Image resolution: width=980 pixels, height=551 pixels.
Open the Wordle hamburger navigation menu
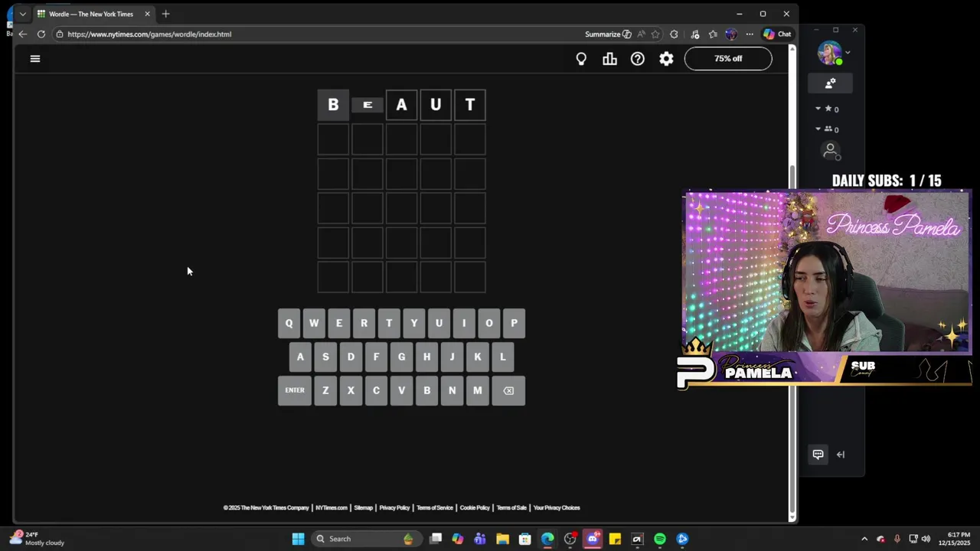pyautogui.click(x=35, y=58)
